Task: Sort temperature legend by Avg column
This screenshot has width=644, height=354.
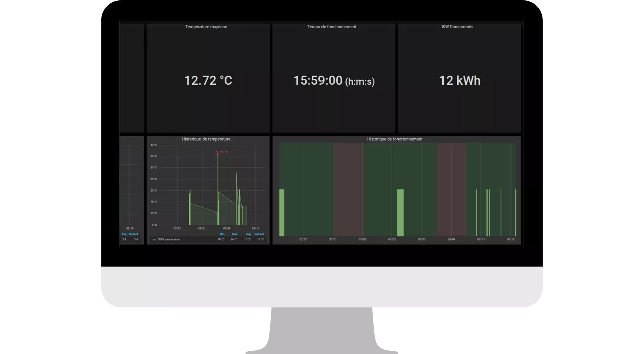Action: (x=248, y=234)
